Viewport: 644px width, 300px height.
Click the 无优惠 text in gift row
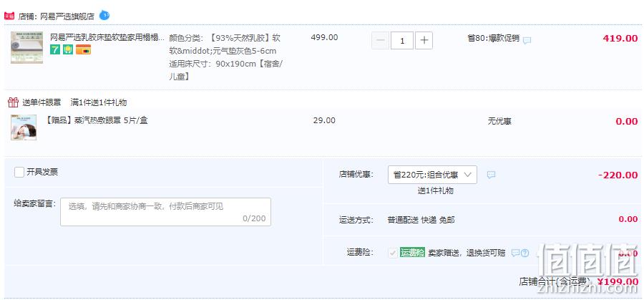pyautogui.click(x=499, y=121)
